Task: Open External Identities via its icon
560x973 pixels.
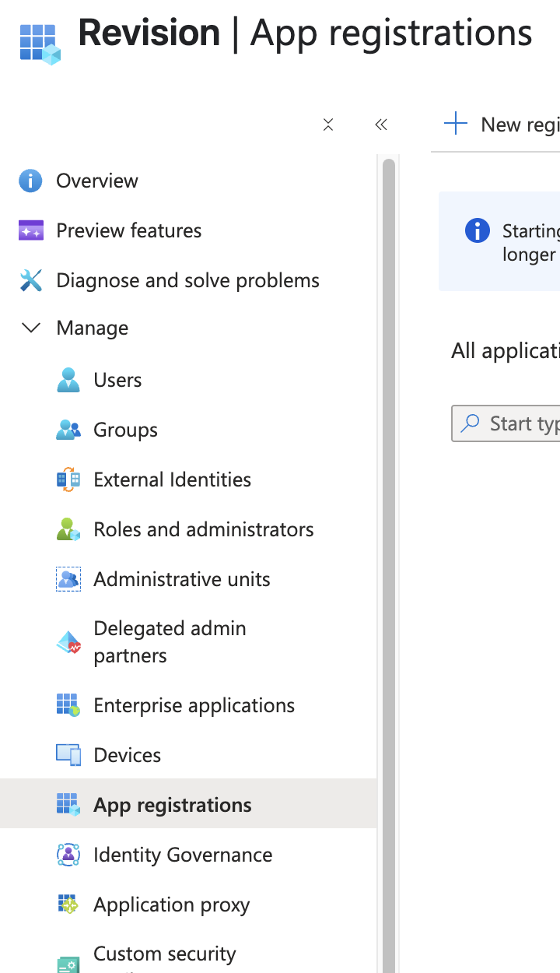Action: point(68,479)
